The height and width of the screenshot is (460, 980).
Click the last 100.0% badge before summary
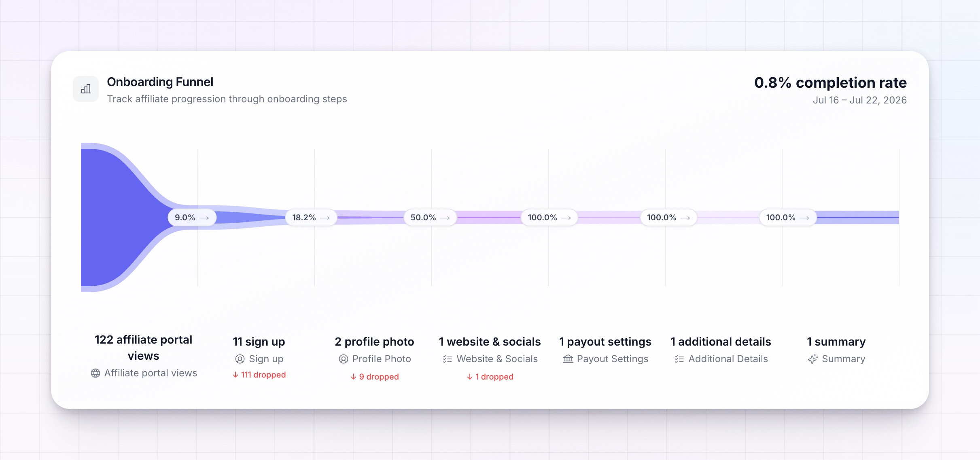coord(788,217)
